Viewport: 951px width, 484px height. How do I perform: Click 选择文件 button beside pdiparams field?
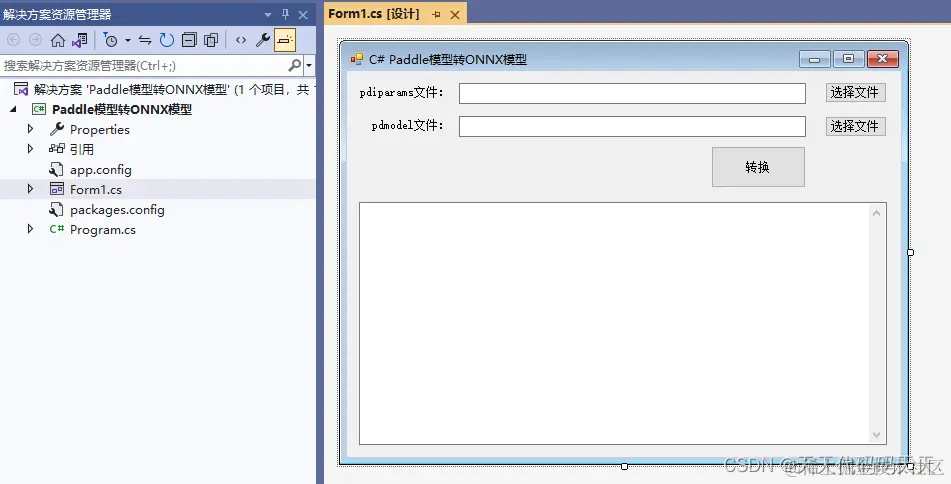855,92
